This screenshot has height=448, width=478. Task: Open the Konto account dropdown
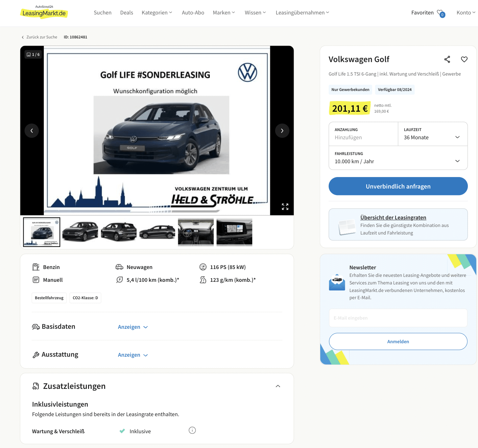pyautogui.click(x=466, y=13)
